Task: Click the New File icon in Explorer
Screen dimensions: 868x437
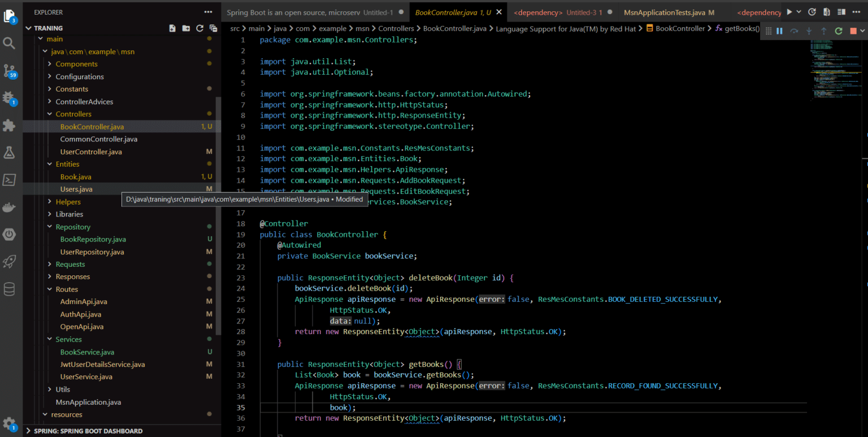Action: (172, 28)
